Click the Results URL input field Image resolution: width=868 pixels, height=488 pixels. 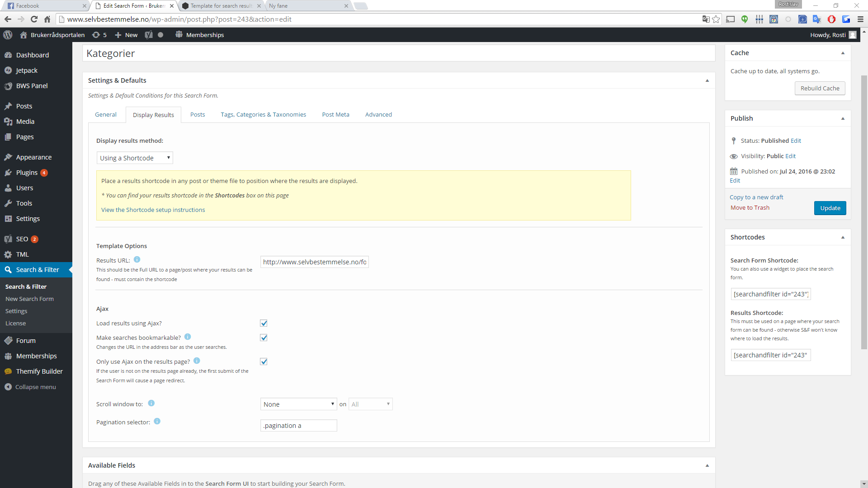314,262
